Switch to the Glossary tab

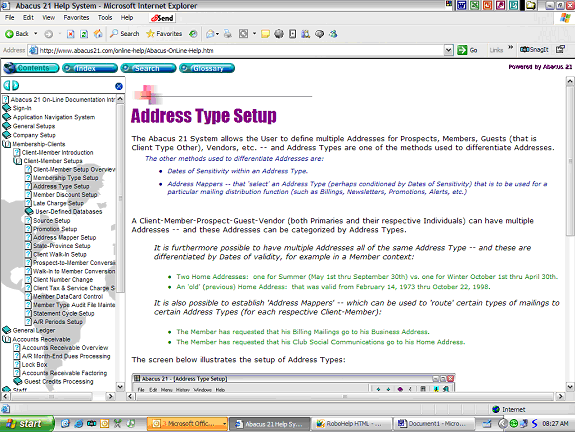(207, 68)
